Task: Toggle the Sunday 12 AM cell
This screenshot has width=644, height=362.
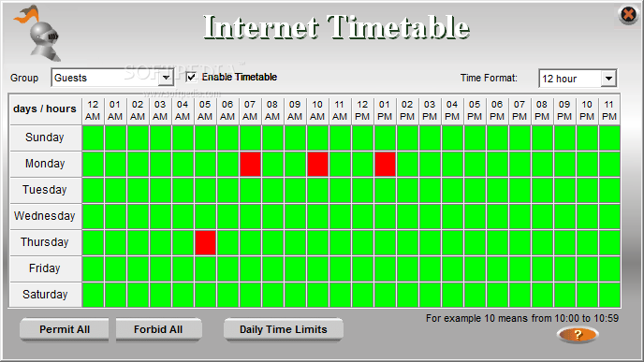Action: [94, 138]
